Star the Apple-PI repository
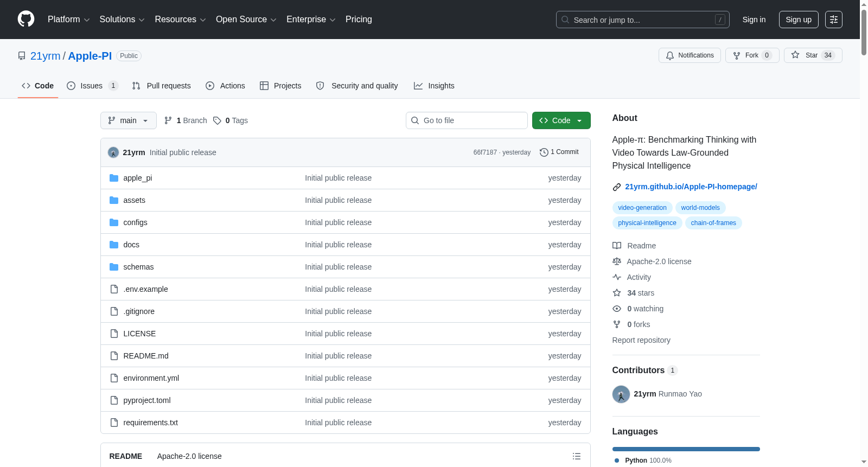 [x=813, y=55]
